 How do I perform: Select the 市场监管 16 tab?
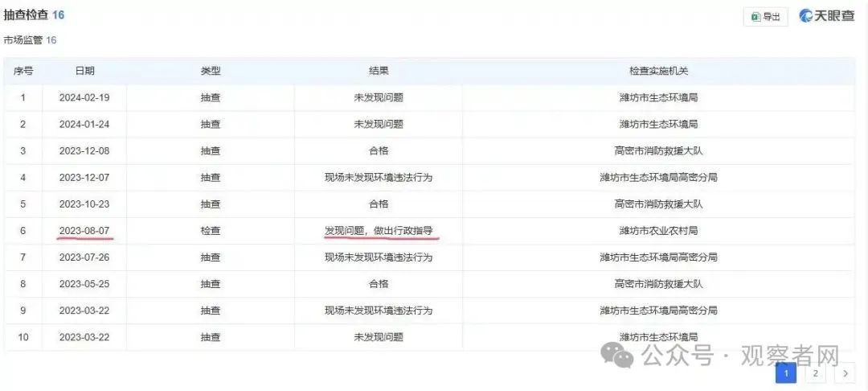30,40
